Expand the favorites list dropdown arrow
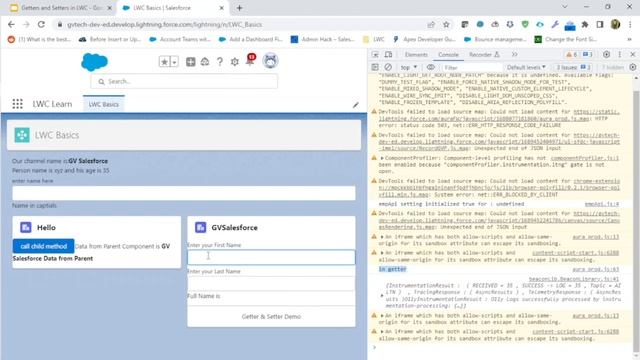The width and height of the screenshot is (640, 360). click(x=174, y=62)
